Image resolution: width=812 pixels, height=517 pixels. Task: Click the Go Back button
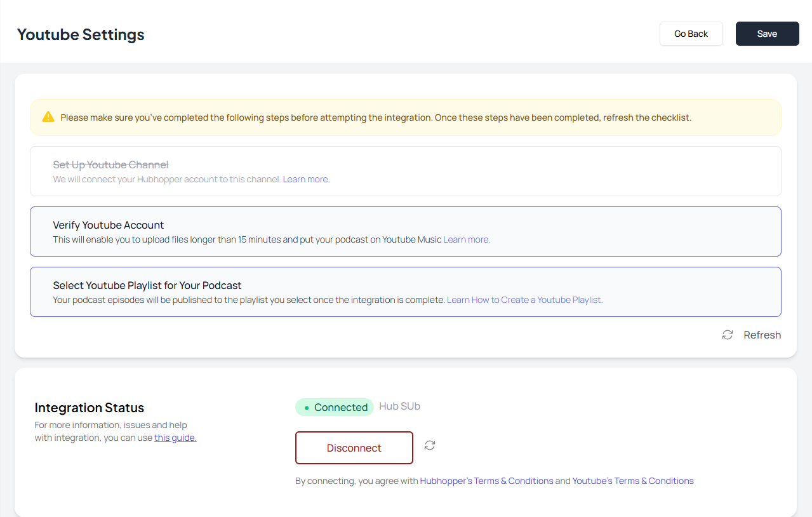pos(691,34)
